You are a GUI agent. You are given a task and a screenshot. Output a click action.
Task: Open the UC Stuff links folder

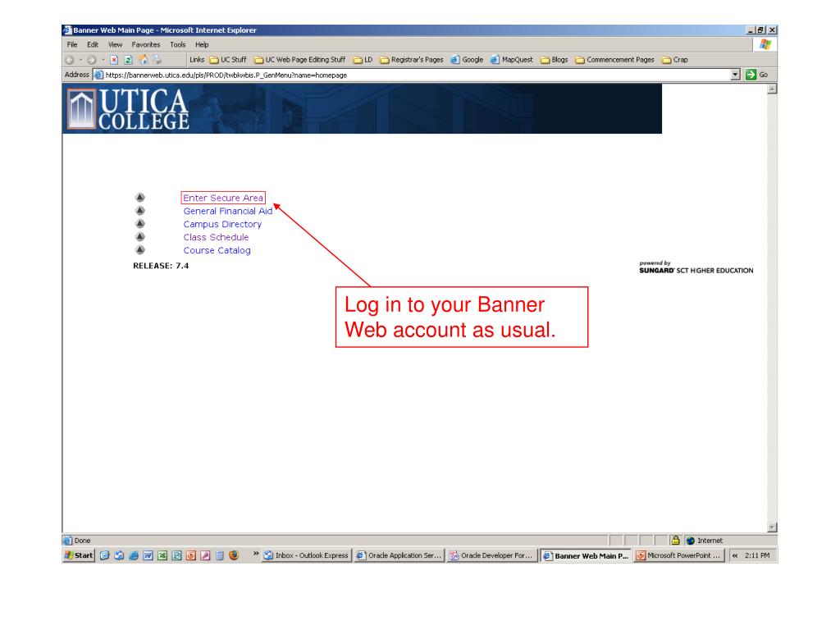228,60
